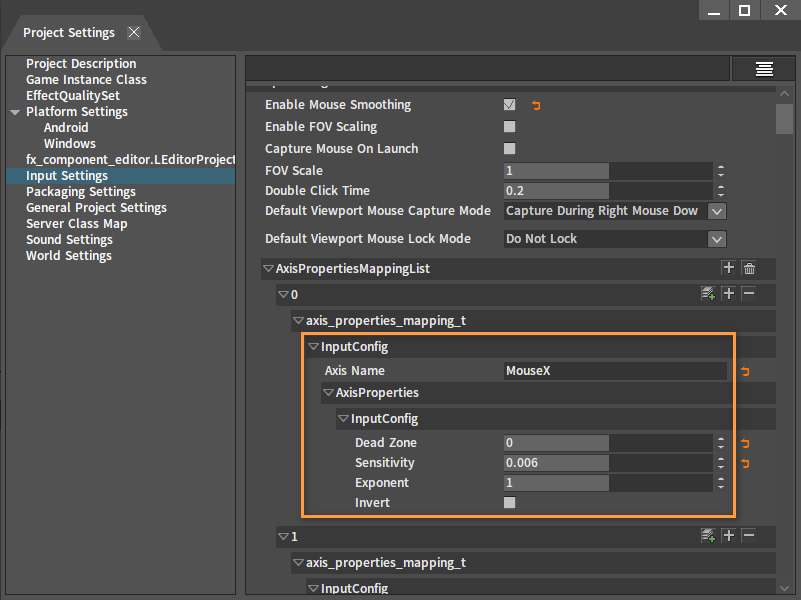Click the insert-item icon on row 0
Image resolution: width=801 pixels, height=600 pixels.
pos(708,294)
